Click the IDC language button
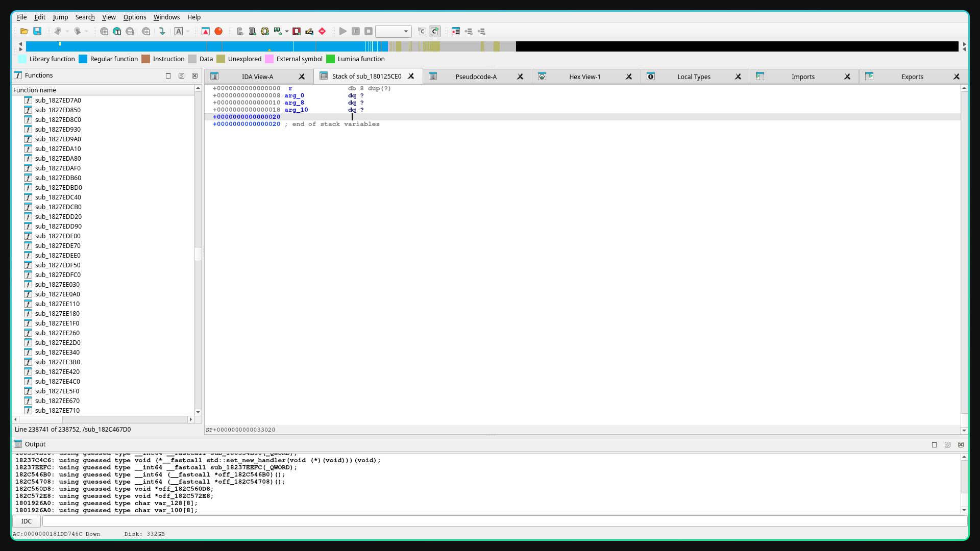This screenshot has height=551, width=980. [x=27, y=521]
